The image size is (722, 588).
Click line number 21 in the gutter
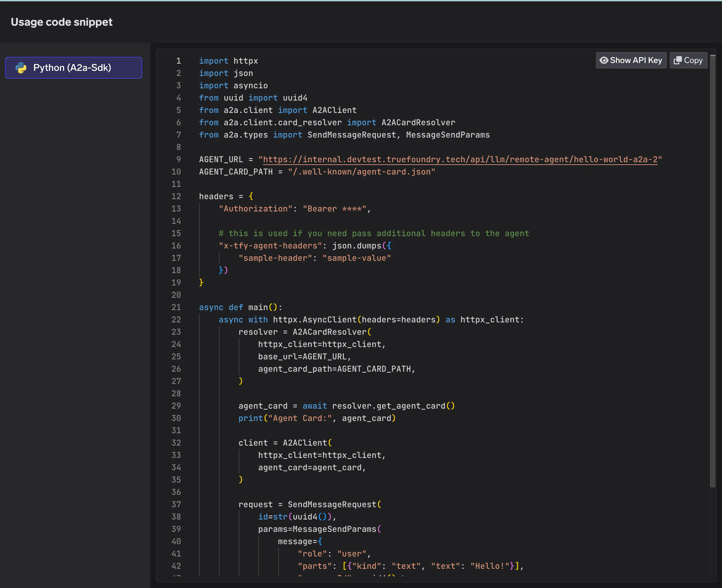click(x=176, y=307)
